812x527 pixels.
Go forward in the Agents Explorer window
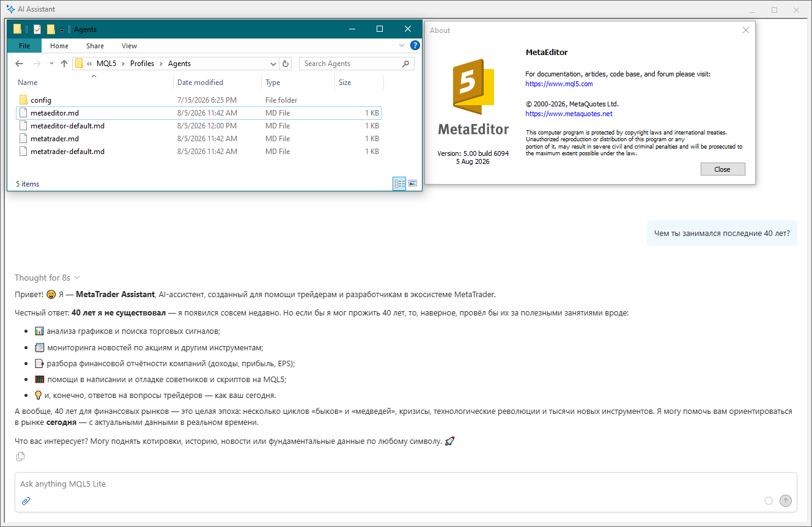[37, 64]
